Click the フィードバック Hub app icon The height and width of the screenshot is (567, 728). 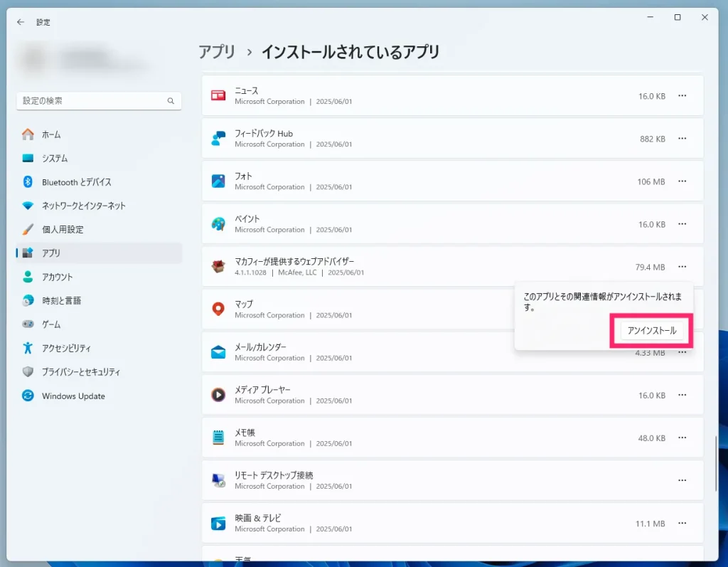click(x=218, y=139)
